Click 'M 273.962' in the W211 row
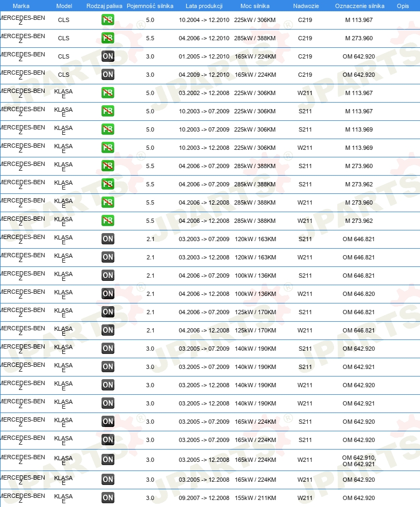 point(359,221)
